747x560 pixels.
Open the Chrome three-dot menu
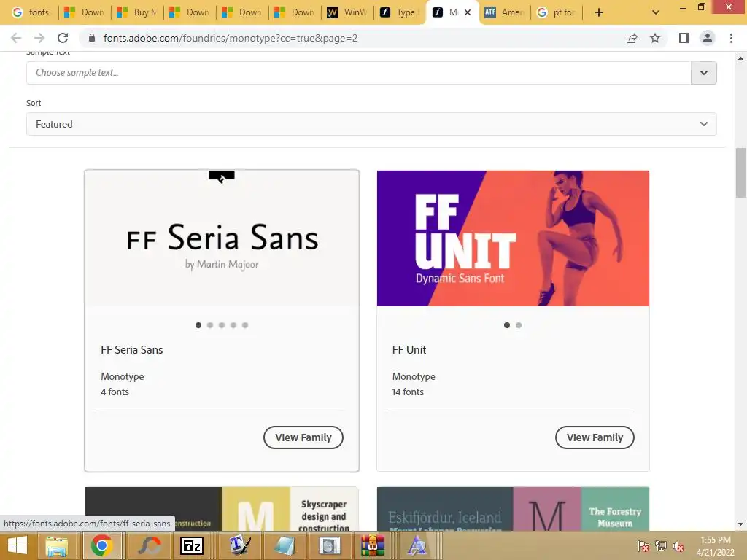[x=731, y=38]
